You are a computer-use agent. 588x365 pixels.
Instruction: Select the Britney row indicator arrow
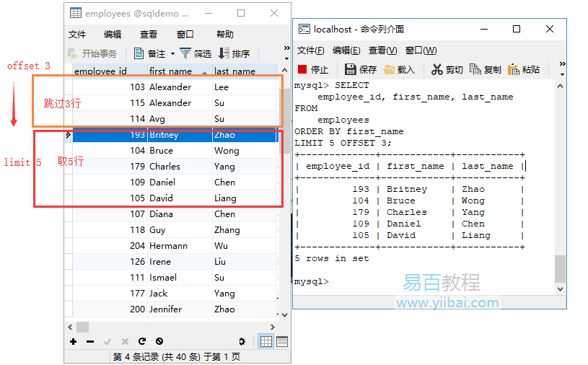click(69, 135)
